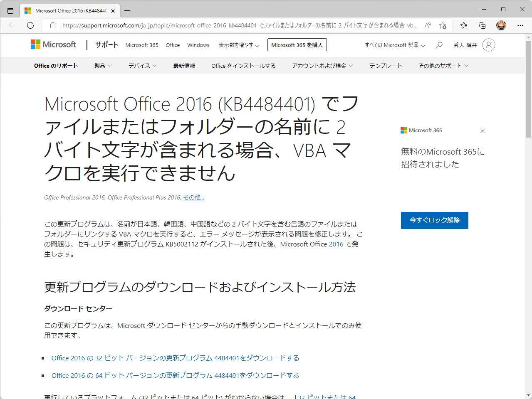Open the Settings ellipsis menu icon

[520, 25]
